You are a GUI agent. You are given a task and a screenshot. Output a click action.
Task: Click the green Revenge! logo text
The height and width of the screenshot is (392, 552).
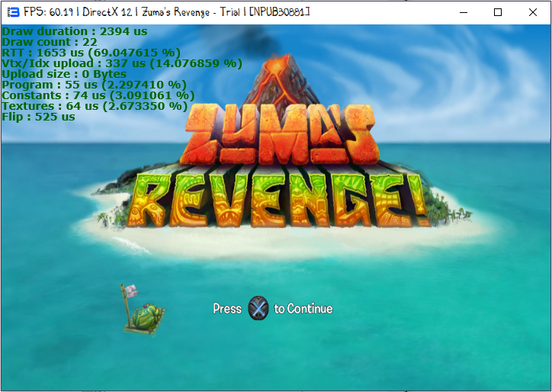(x=278, y=200)
